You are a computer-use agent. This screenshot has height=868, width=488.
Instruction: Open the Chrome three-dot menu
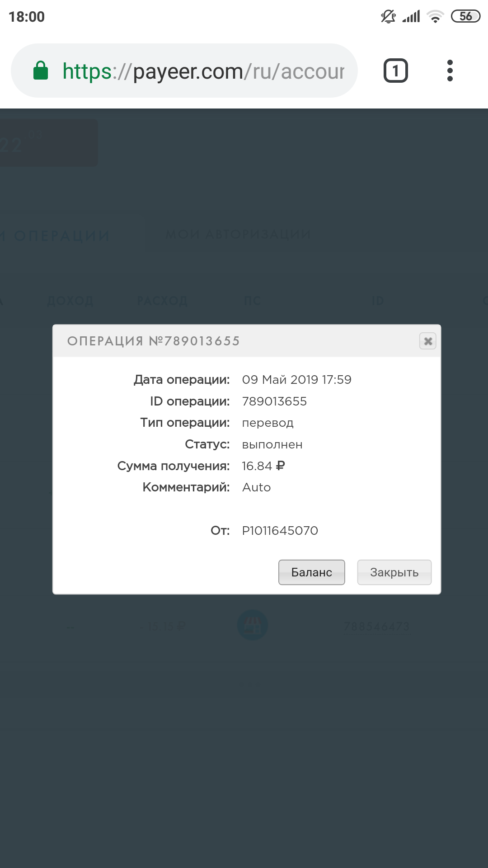point(450,71)
